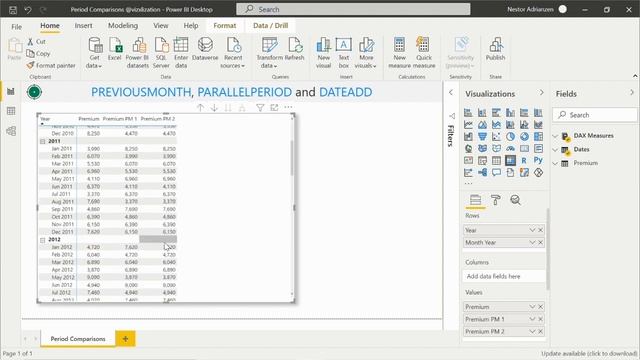The height and width of the screenshot is (360, 640).
Task: Open visual More options ellipsis
Action: (x=288, y=107)
